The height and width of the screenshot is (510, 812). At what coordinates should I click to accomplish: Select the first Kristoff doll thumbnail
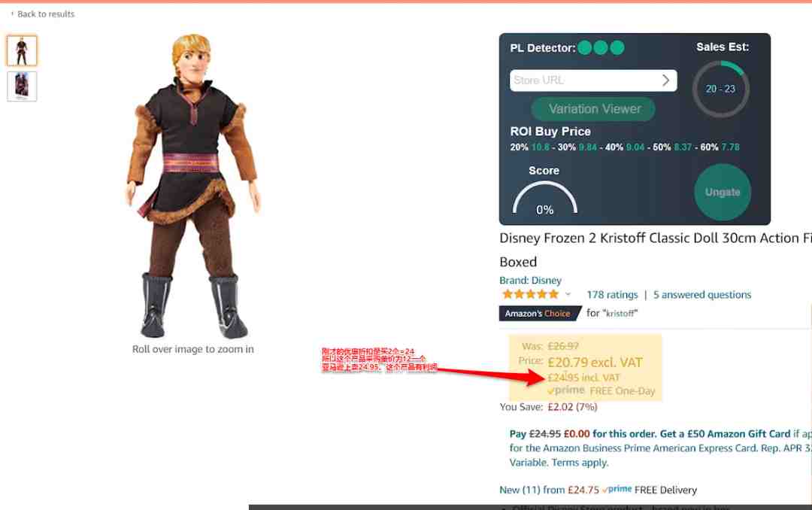pos(22,51)
